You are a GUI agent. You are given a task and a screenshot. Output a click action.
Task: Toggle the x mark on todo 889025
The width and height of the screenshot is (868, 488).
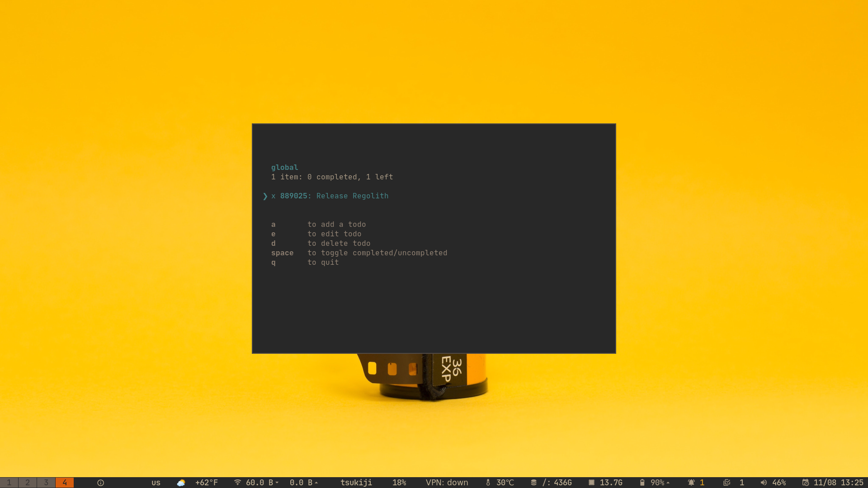(273, 196)
